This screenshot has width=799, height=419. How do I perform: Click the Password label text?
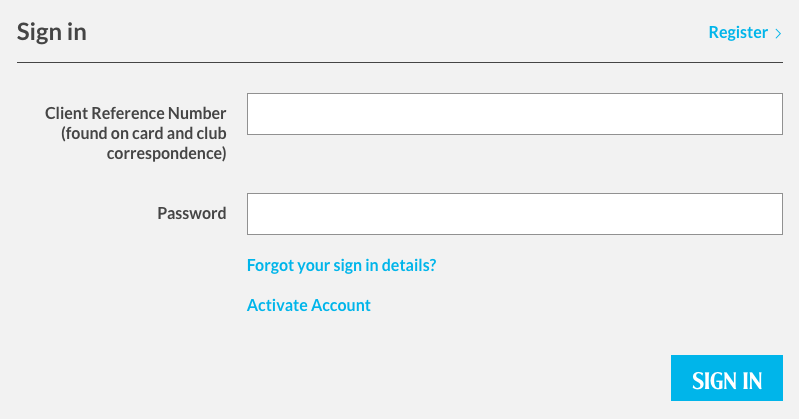(x=191, y=213)
